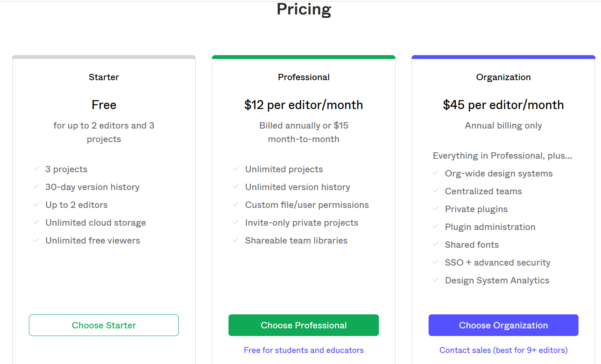Click the checkmark beside Private plugins

coord(435,209)
